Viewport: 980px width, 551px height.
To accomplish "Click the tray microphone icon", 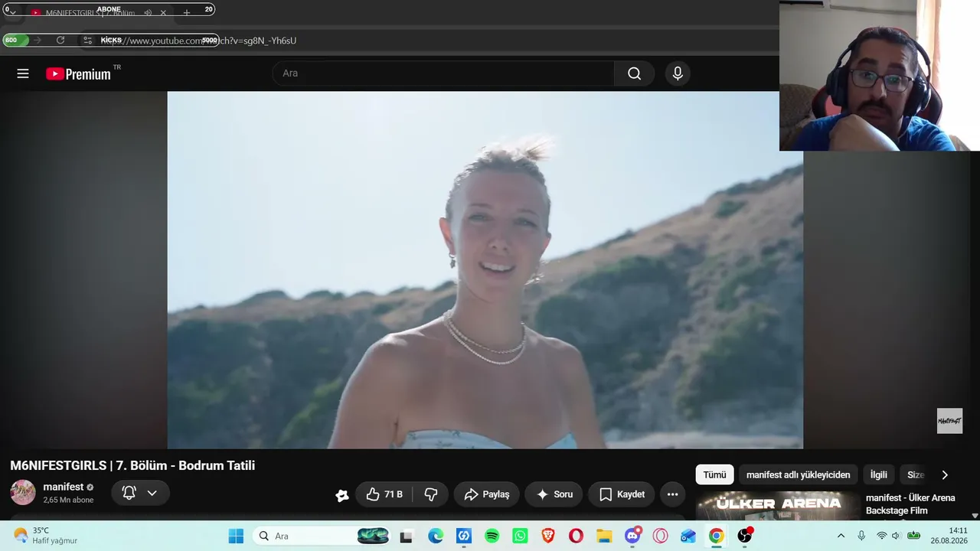I will [861, 536].
